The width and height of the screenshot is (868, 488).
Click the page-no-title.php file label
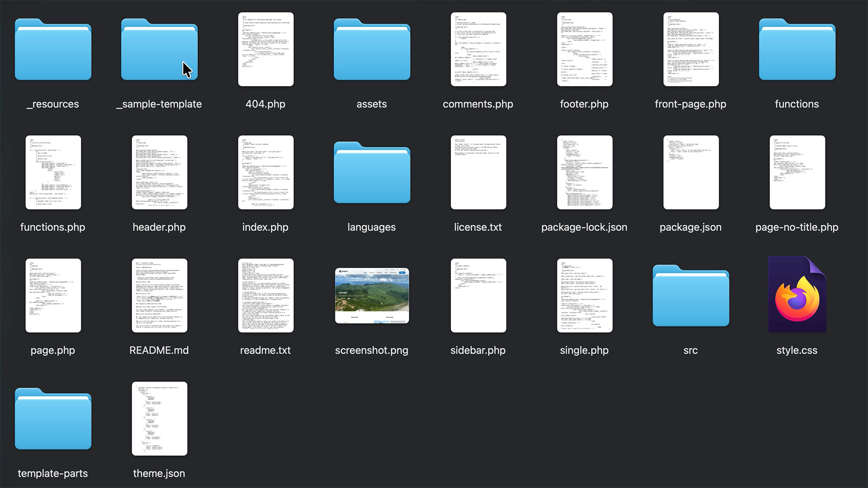(x=797, y=227)
